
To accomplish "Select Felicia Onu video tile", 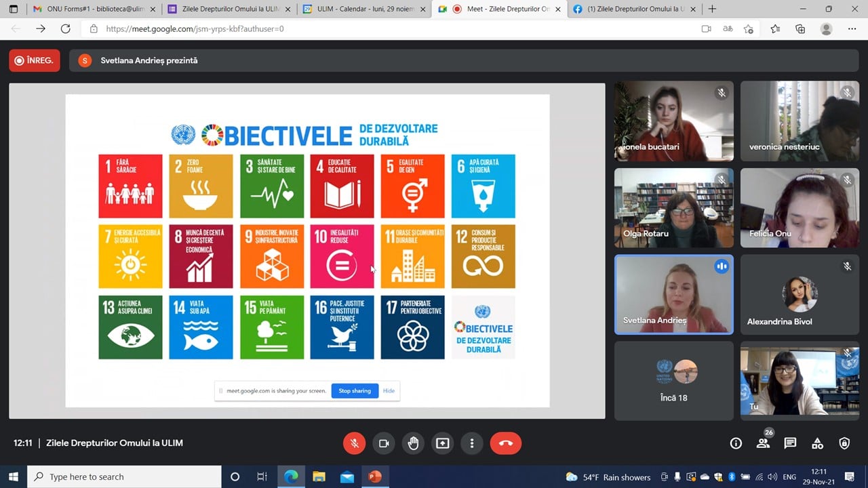I will pyautogui.click(x=800, y=207).
